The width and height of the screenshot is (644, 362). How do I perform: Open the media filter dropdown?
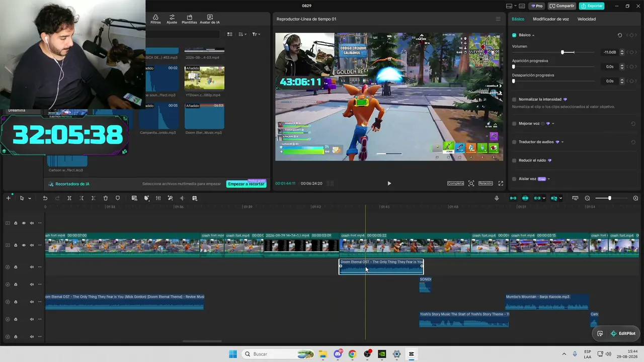tap(256, 34)
